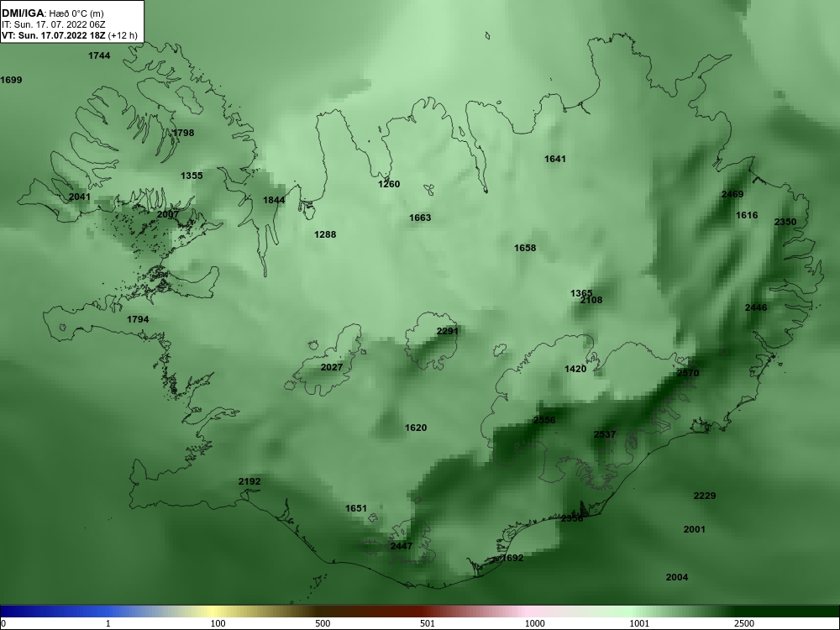The height and width of the screenshot is (630, 840).
Task: Select the map value 1744
Action: (99, 55)
